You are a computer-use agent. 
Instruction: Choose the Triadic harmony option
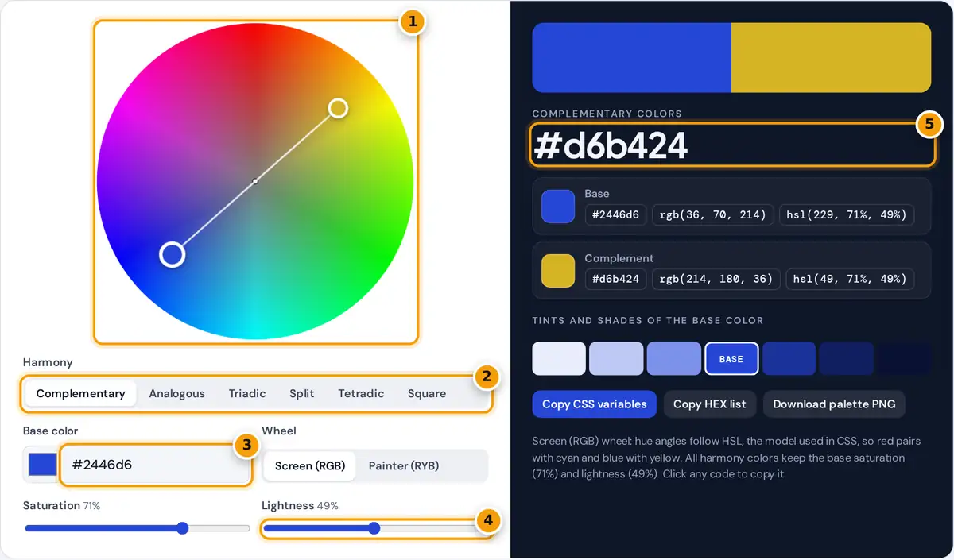[247, 393]
